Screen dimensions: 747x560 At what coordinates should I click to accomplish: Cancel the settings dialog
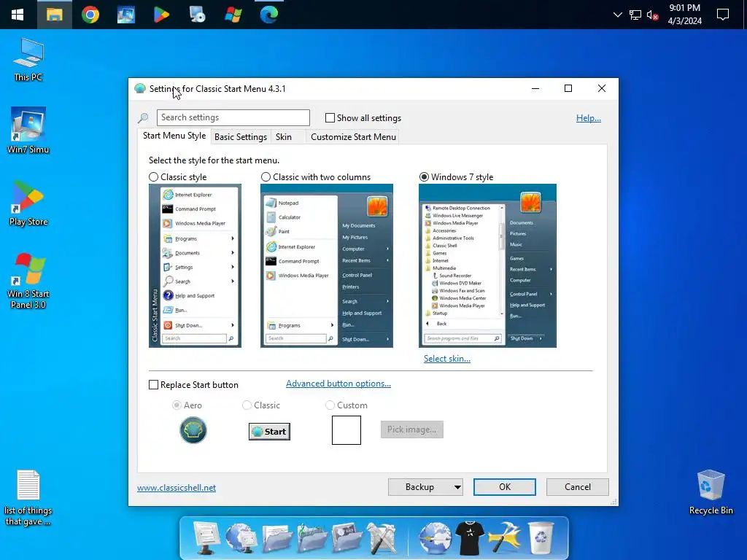tap(578, 487)
